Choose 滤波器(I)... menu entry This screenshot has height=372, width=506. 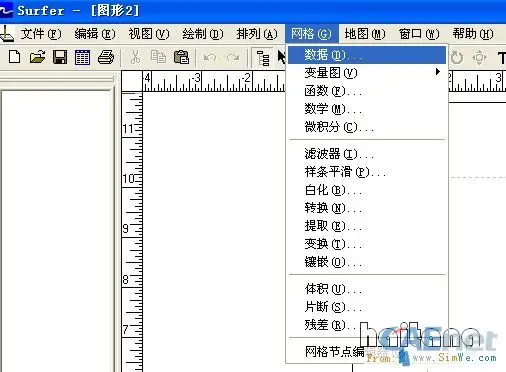click(367, 154)
